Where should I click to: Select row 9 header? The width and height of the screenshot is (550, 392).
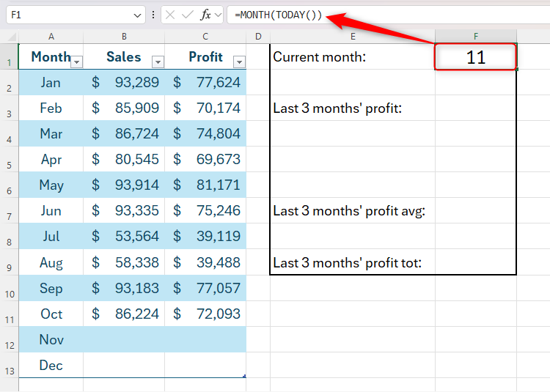(9, 262)
